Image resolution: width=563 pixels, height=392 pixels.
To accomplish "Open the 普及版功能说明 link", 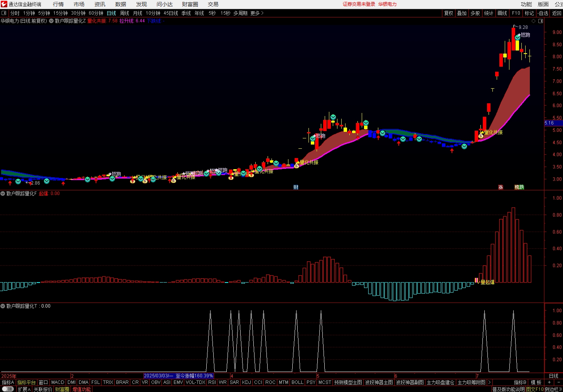I will [x=508, y=389].
